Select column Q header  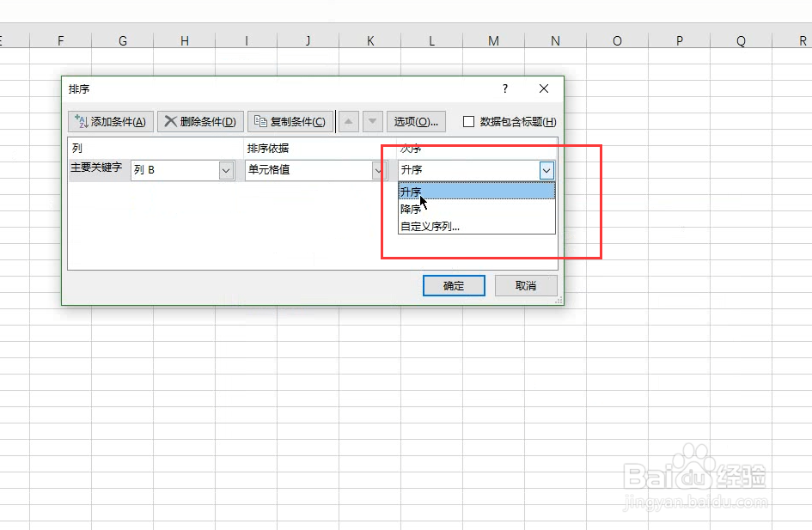pos(741,41)
